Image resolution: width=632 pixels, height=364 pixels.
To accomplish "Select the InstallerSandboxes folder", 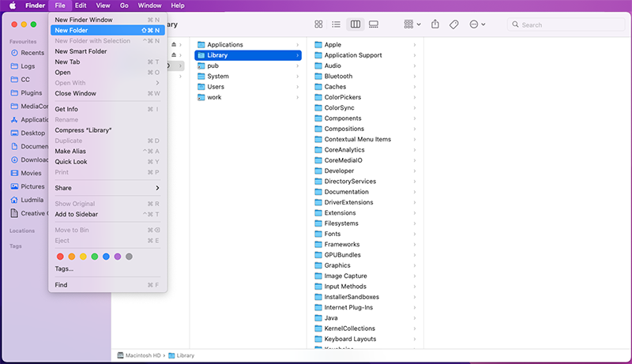I will [365, 297].
